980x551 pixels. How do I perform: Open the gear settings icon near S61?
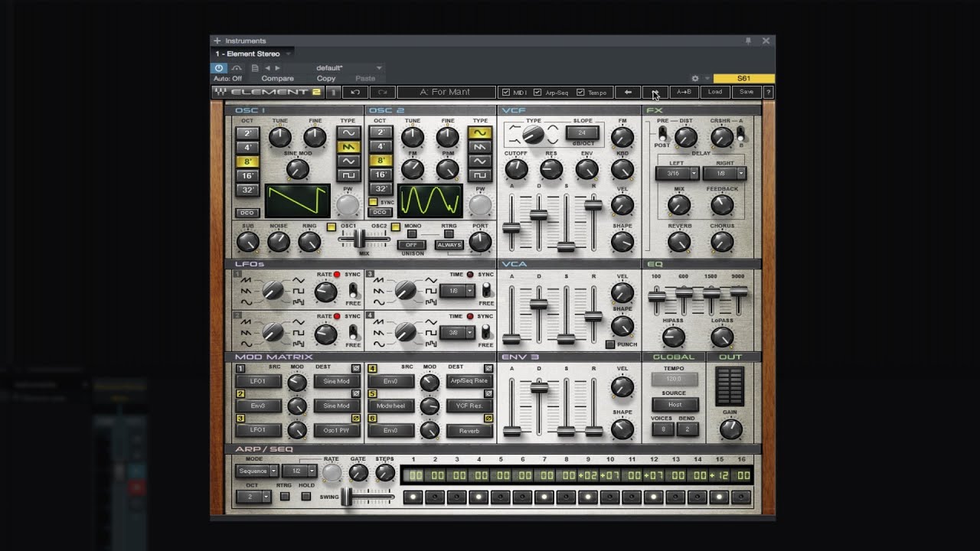695,78
